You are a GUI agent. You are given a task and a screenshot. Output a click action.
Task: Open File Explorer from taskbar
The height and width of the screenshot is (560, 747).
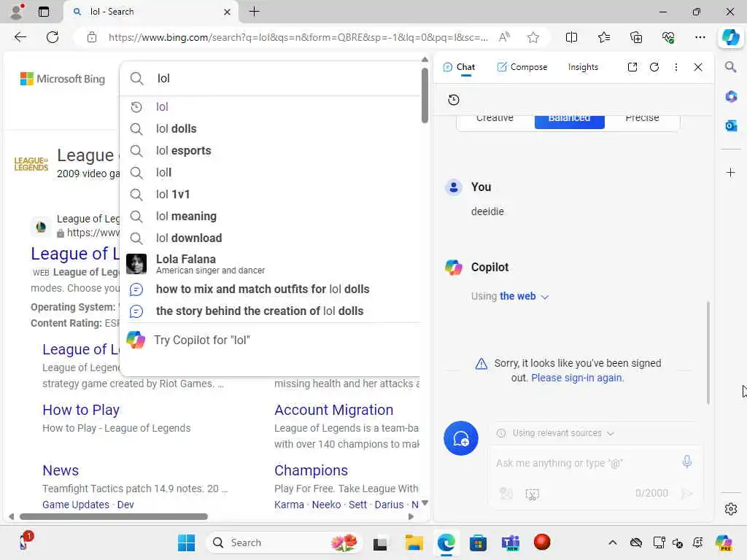click(x=414, y=542)
